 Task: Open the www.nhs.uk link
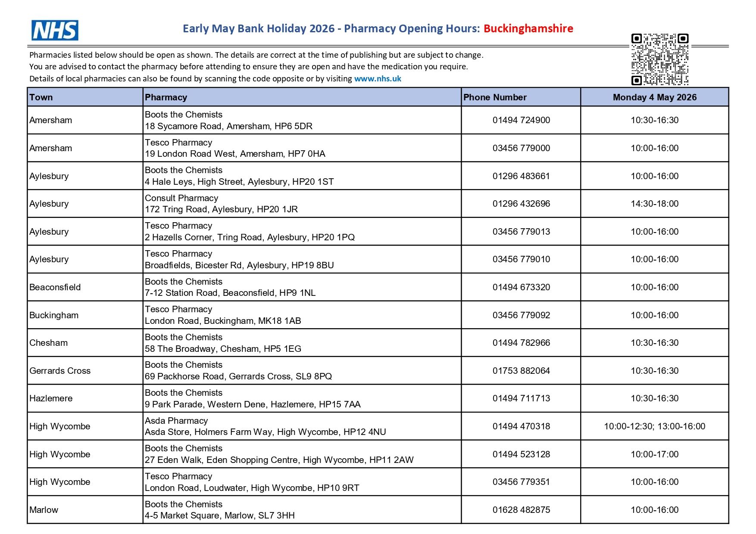click(378, 79)
